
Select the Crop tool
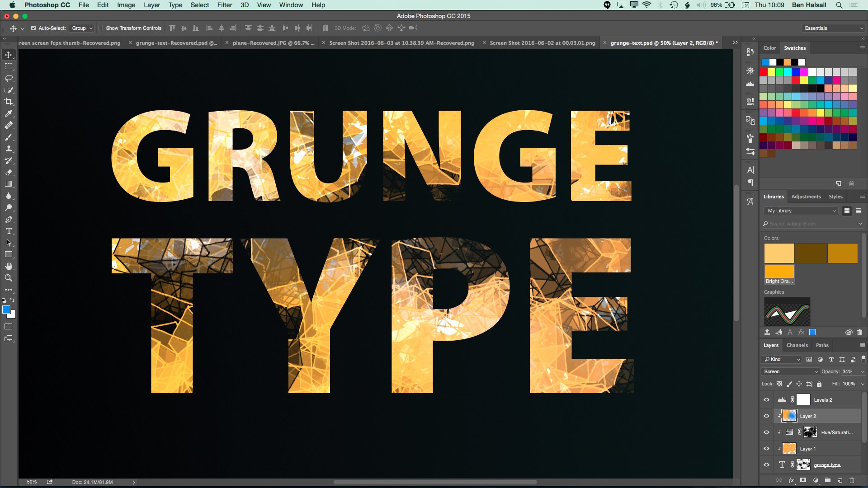(8, 102)
